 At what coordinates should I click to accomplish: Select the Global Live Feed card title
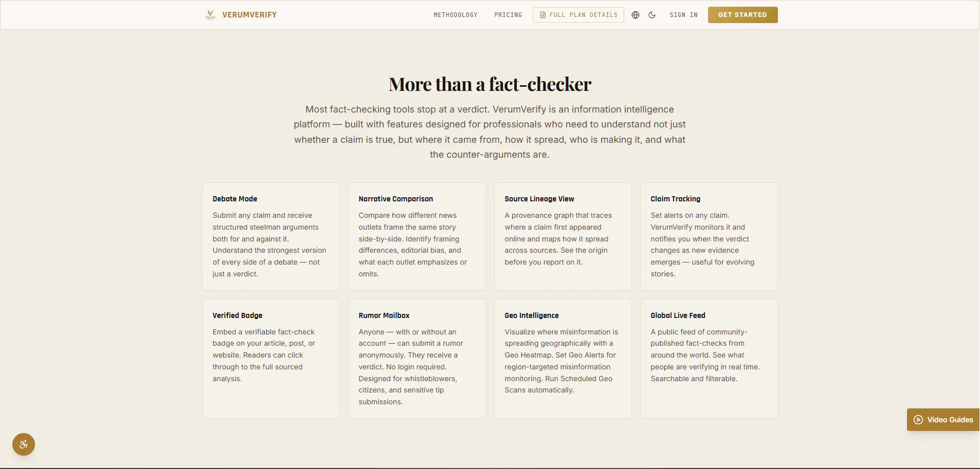(678, 315)
